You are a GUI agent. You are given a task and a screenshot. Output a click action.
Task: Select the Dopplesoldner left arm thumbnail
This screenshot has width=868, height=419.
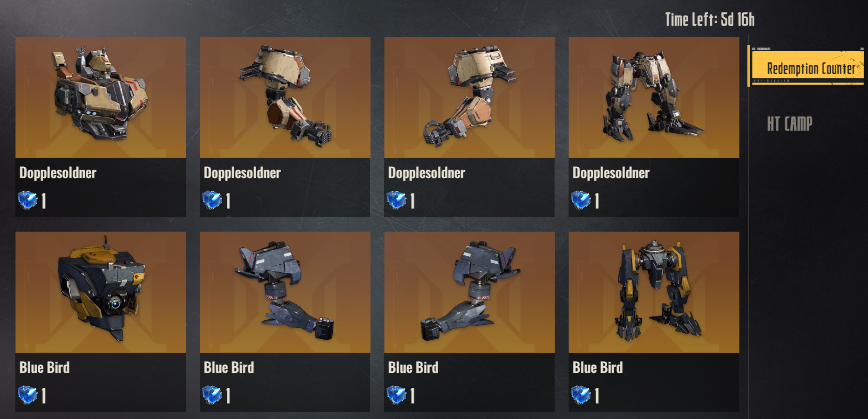pos(469,97)
